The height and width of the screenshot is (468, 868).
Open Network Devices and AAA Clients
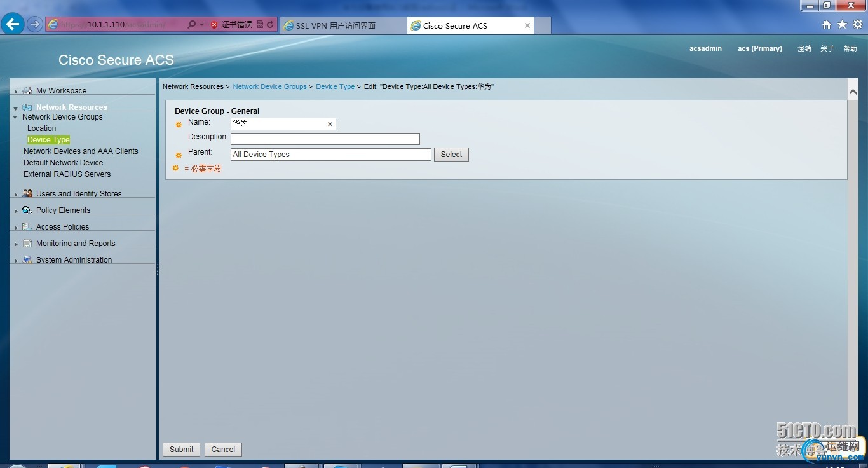click(x=81, y=151)
